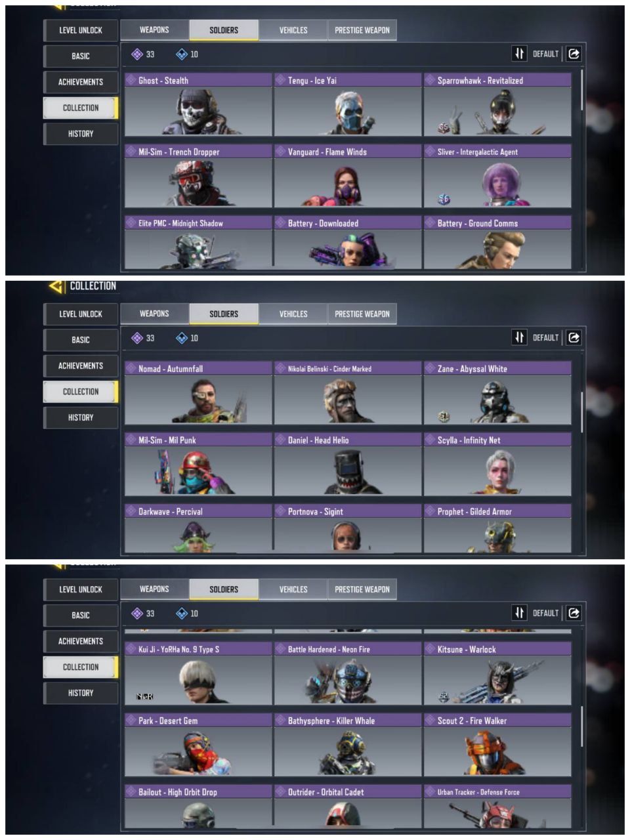
Task: Open the VEHICLES tab in the middle screenshot
Action: tap(293, 314)
